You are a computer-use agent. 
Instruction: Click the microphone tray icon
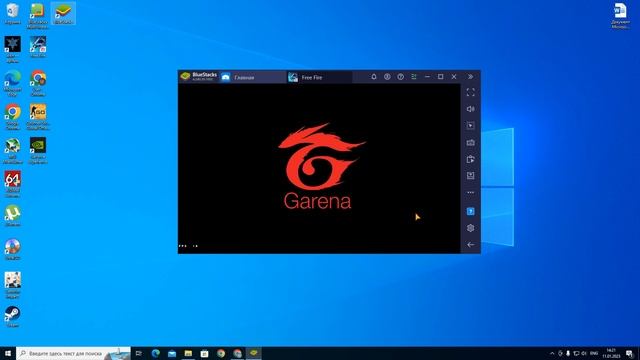568,353
